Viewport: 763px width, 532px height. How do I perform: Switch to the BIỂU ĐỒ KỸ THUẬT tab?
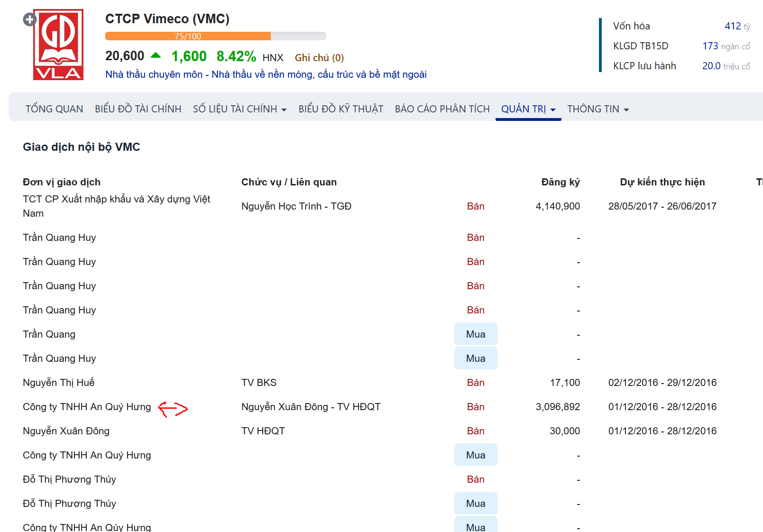tap(340, 109)
